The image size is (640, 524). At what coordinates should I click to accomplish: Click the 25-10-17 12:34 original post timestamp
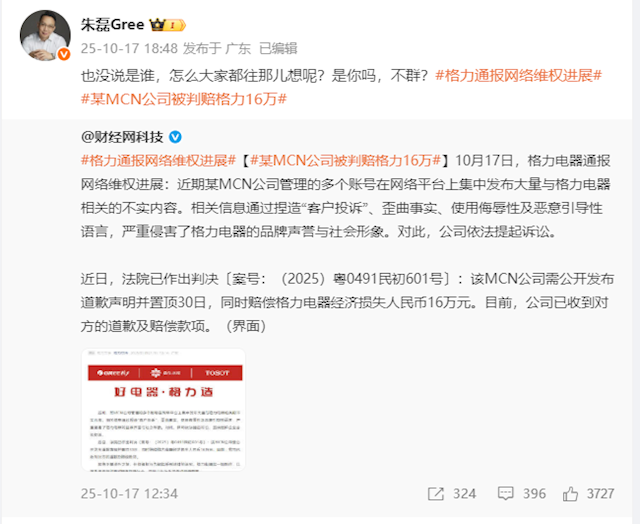click(x=129, y=494)
